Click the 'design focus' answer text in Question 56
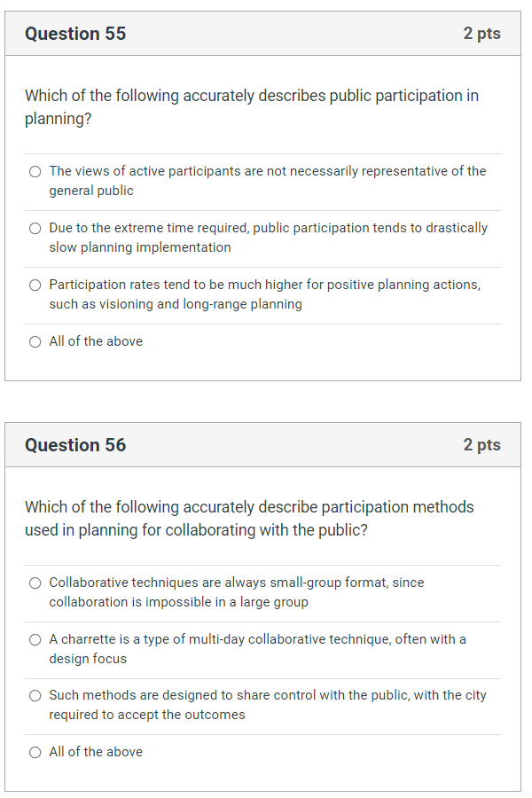Screen dimensions: 532x798 (x=87, y=659)
